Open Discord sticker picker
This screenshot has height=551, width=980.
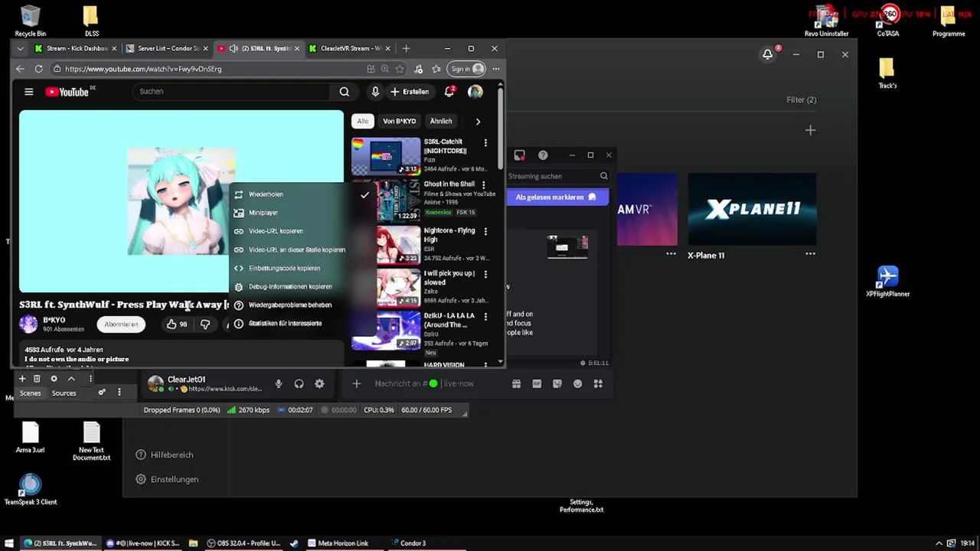click(557, 383)
